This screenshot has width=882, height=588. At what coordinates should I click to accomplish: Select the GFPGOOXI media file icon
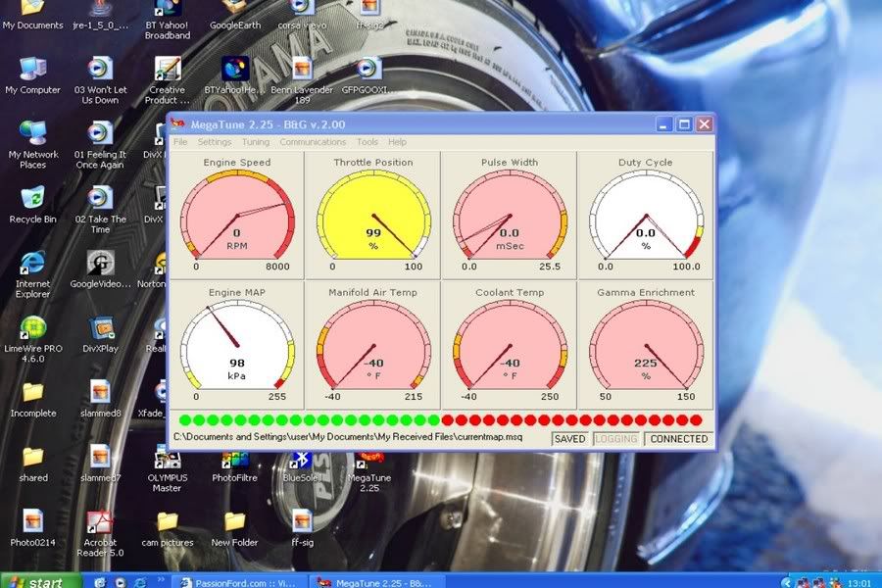point(369,75)
